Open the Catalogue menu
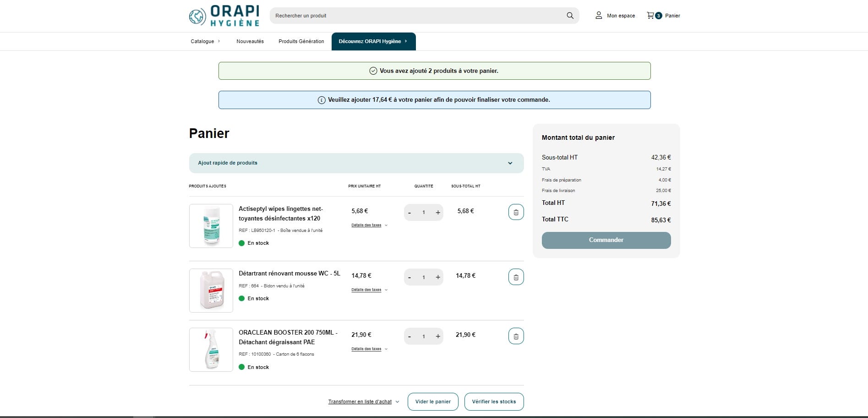 coord(206,41)
